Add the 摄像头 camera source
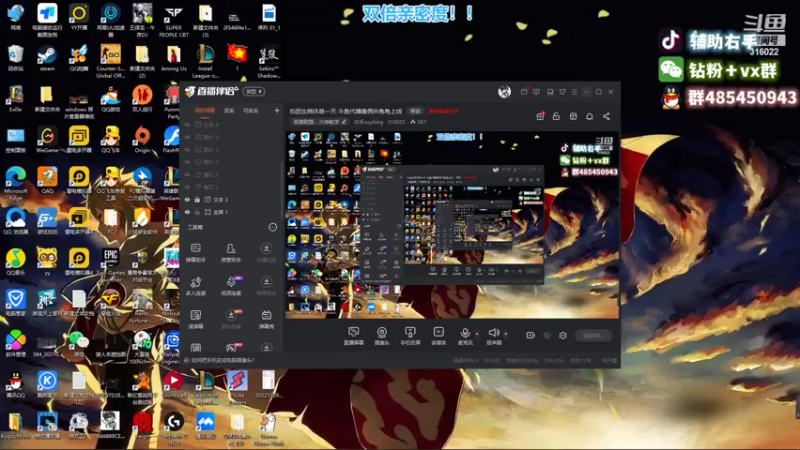This screenshot has height=450, width=800. 382,336
